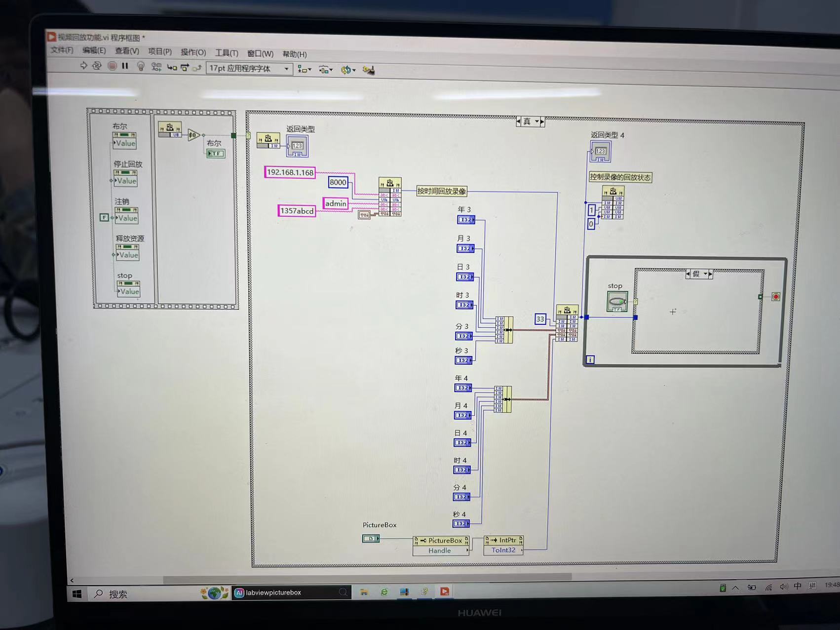Click the False constant F beside 注销
The width and height of the screenshot is (840, 630).
point(104,217)
